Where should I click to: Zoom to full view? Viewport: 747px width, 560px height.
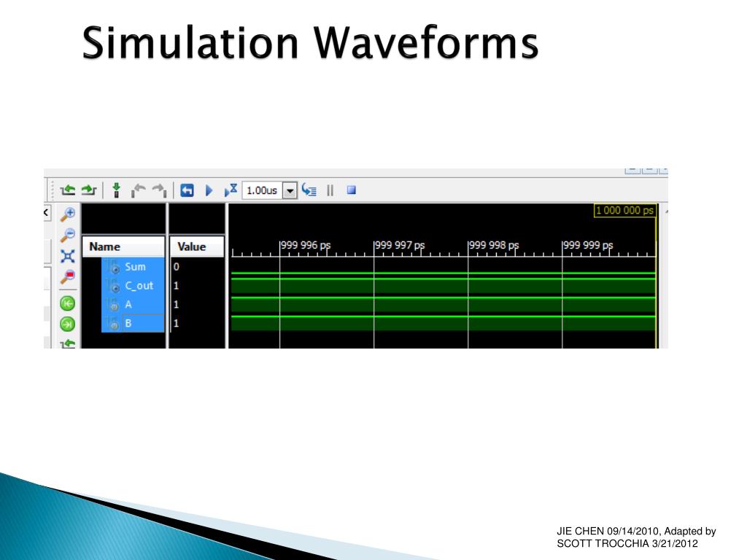pos(68,256)
